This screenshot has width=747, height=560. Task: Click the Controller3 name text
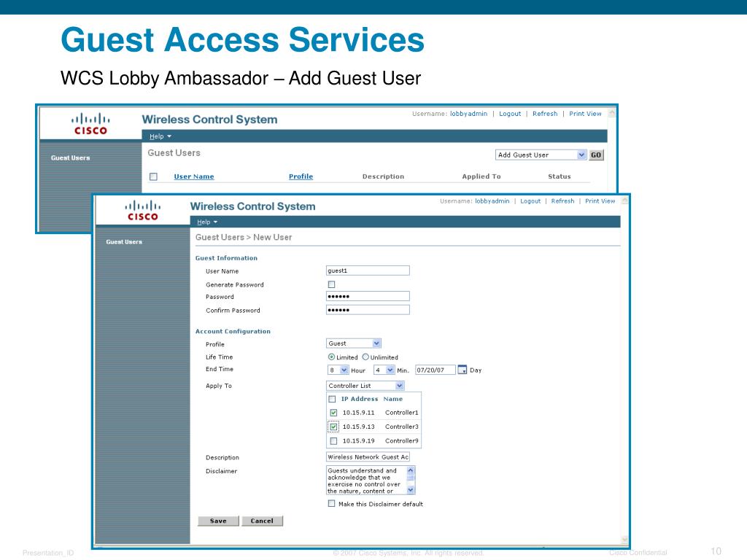[x=402, y=427]
